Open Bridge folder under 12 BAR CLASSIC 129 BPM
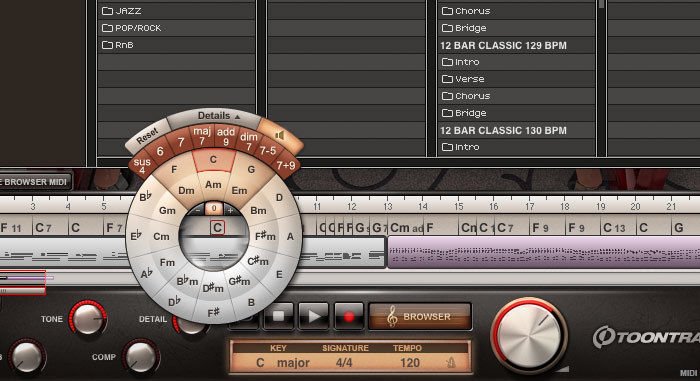700x381 pixels. pos(516,113)
